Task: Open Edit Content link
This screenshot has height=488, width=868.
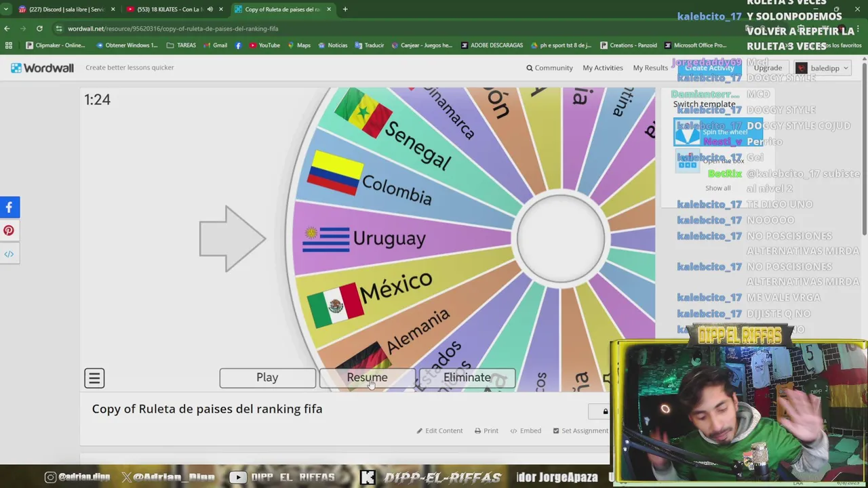Action: pyautogui.click(x=439, y=430)
